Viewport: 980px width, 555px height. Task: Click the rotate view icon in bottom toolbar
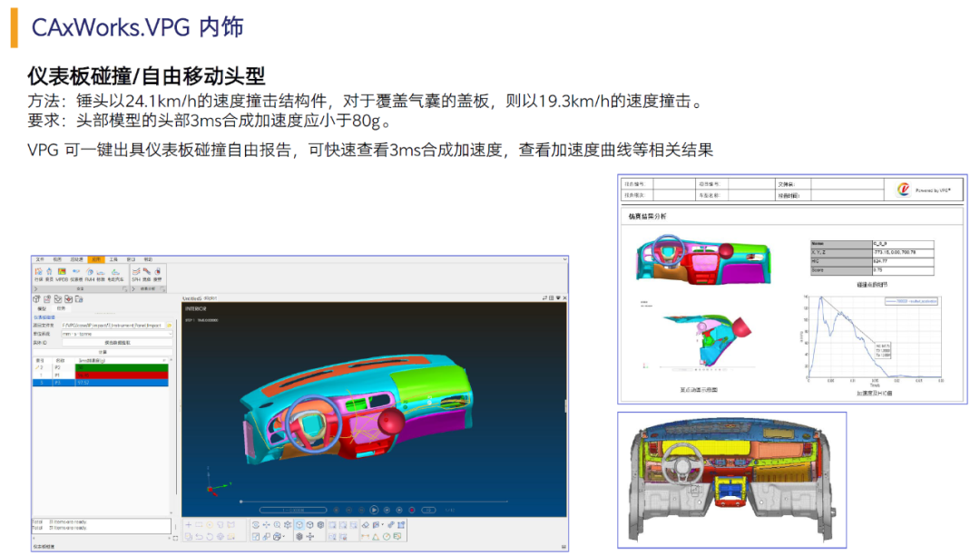click(256, 525)
